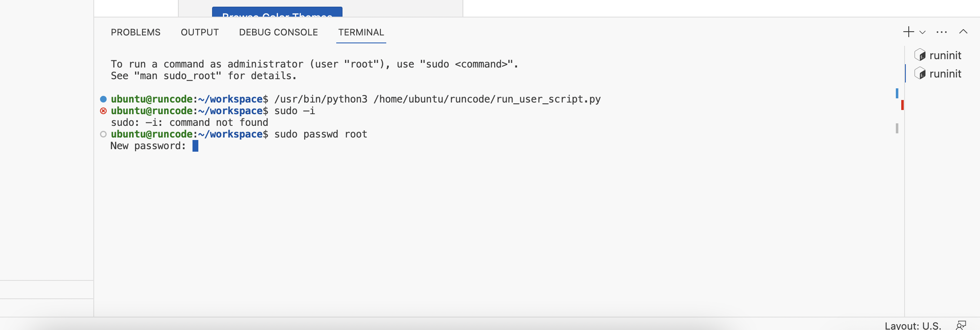Expand the panel with the upward chevron
The image size is (980, 330).
pyautogui.click(x=963, y=32)
